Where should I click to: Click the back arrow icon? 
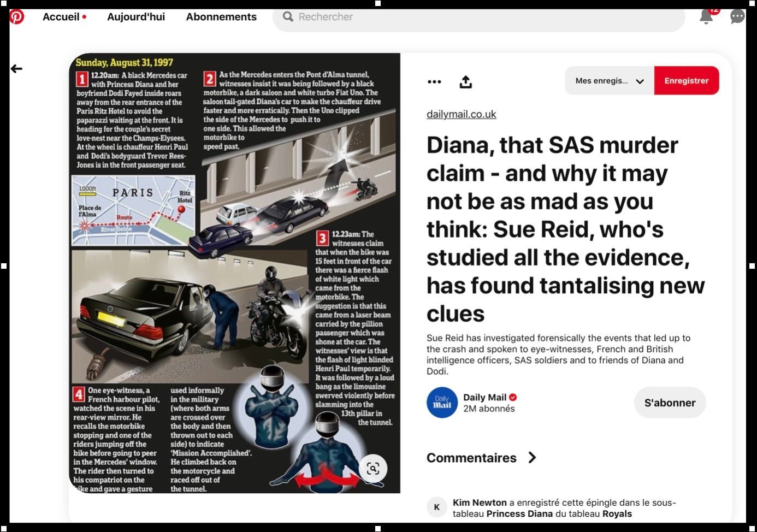coord(17,69)
